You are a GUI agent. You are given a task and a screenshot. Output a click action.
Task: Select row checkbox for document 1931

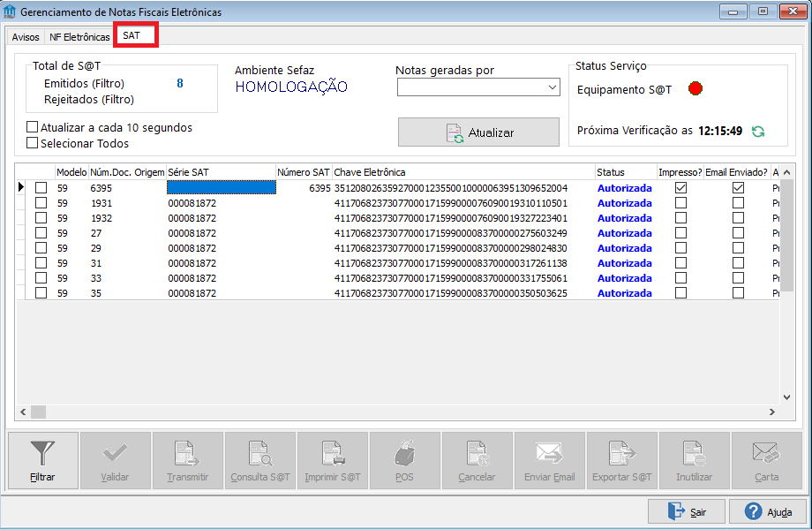tap(41, 202)
